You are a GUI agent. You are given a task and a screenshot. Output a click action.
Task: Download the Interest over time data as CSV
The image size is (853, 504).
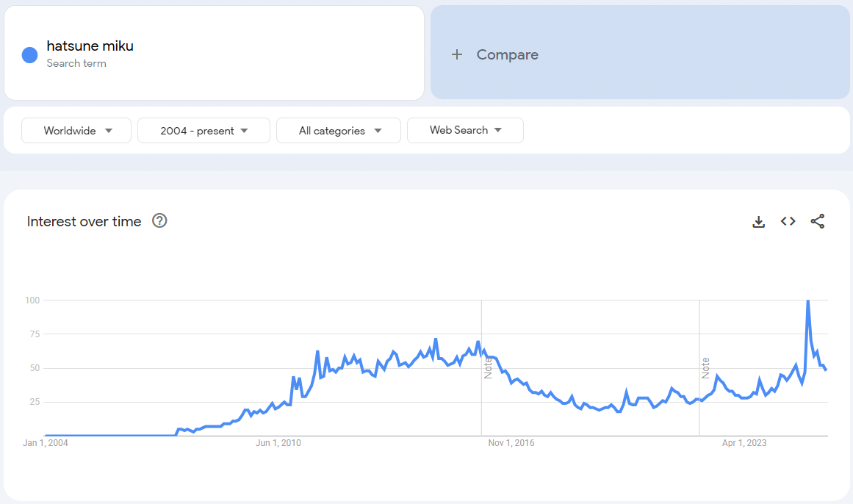click(758, 222)
